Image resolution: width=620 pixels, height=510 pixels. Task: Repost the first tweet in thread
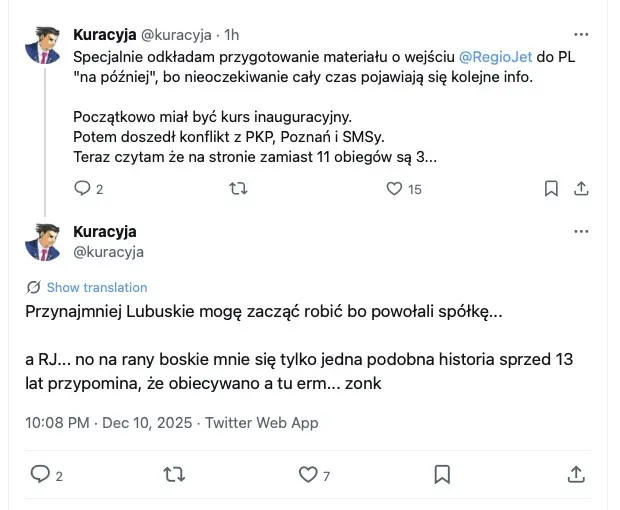pos(239,188)
